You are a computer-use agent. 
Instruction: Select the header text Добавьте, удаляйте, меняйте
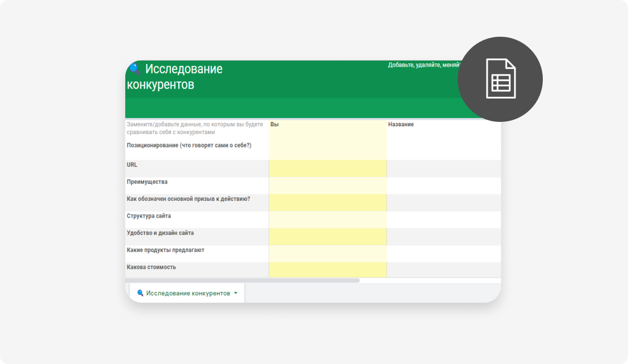tap(425, 65)
